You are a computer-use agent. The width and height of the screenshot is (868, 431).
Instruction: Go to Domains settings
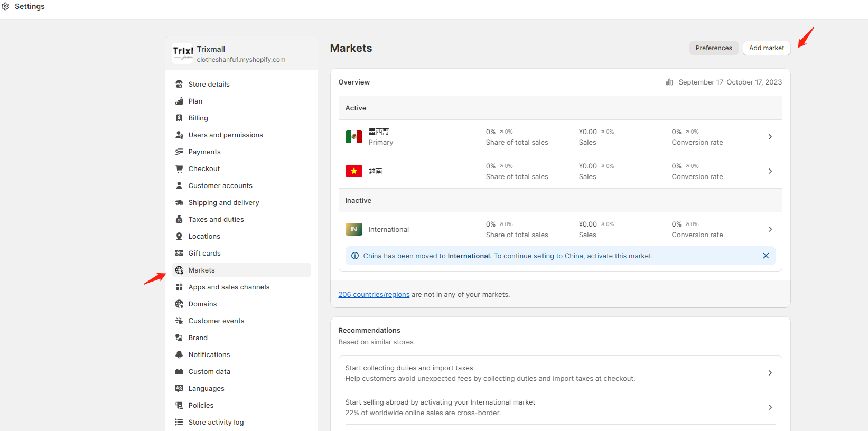(x=241, y=304)
